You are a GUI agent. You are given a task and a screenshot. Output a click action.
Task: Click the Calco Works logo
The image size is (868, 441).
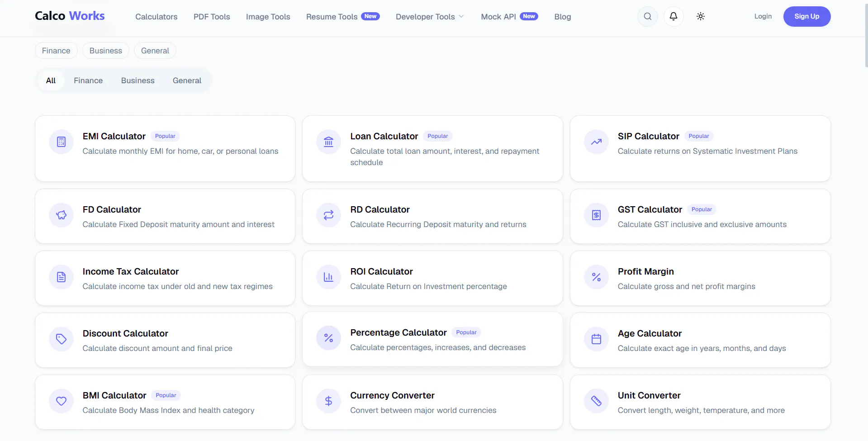click(x=70, y=16)
